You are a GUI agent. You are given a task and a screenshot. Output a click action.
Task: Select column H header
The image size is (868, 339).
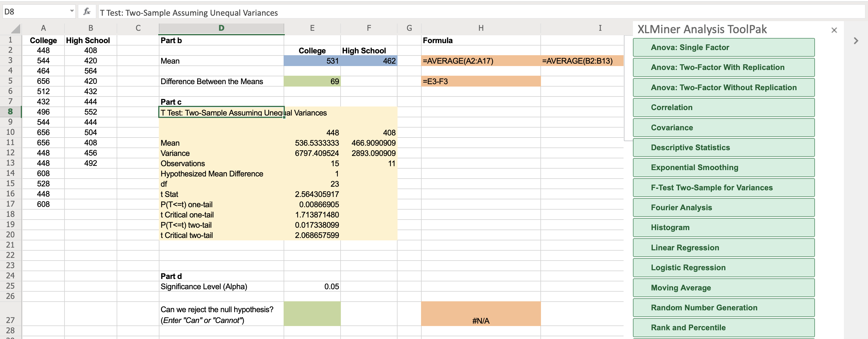(481, 28)
